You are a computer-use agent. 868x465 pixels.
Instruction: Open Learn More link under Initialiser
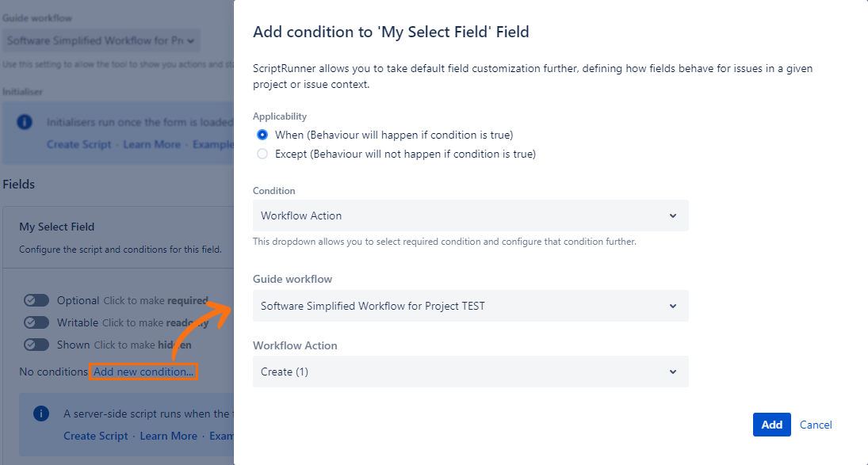click(x=151, y=144)
